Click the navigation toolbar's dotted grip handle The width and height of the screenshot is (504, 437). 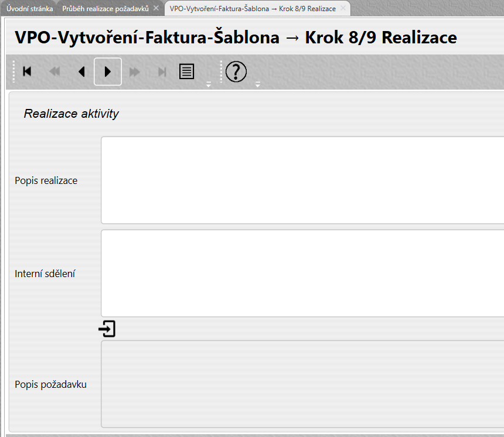(x=13, y=71)
